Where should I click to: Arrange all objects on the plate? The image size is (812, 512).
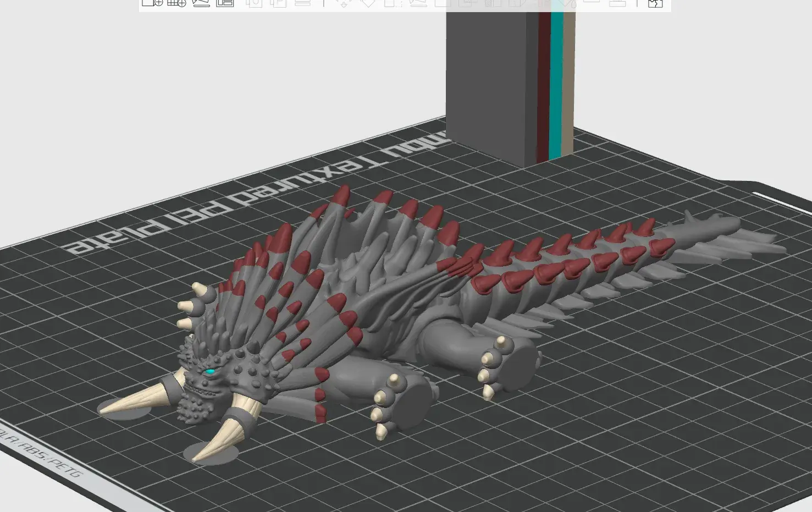tap(225, 3)
